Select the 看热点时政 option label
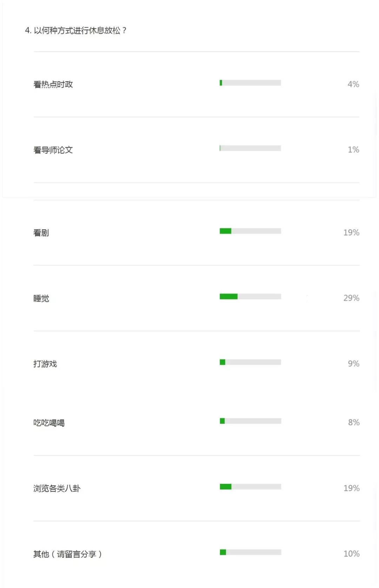The width and height of the screenshot is (379, 588). pyautogui.click(x=53, y=85)
